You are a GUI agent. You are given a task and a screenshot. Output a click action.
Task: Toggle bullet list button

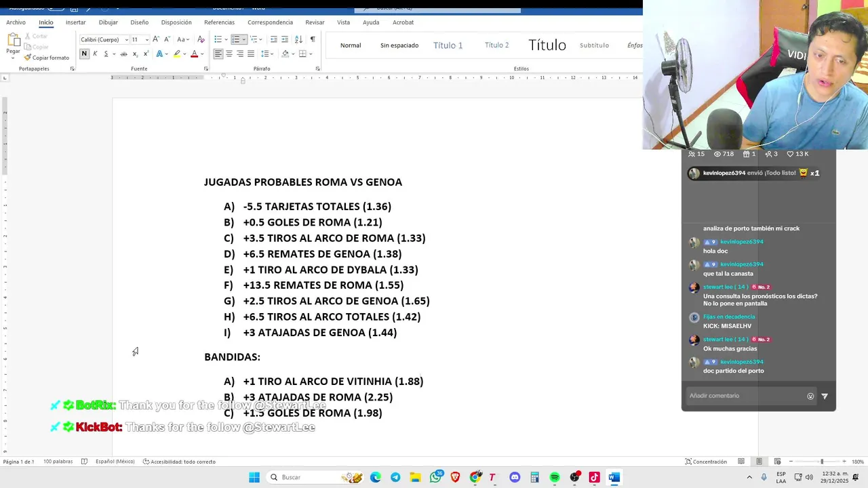(x=218, y=39)
